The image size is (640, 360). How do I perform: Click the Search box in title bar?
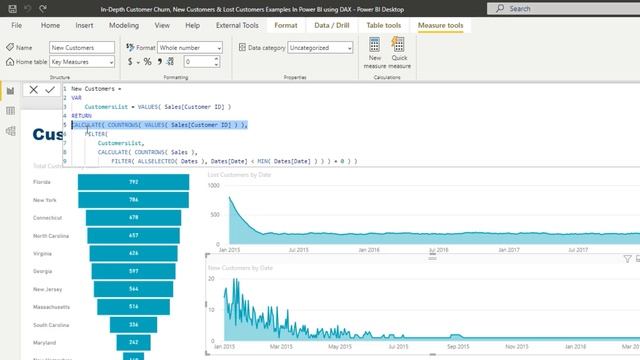click(563, 9)
